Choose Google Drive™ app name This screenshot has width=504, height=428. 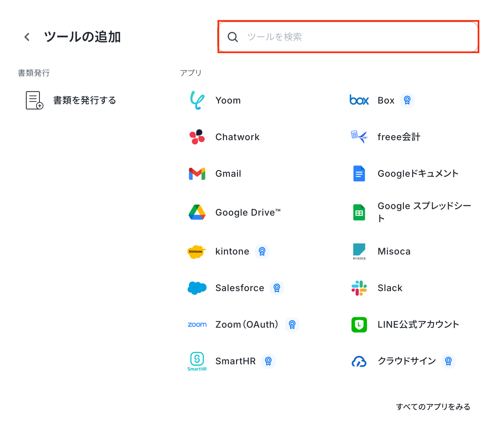pyautogui.click(x=248, y=212)
